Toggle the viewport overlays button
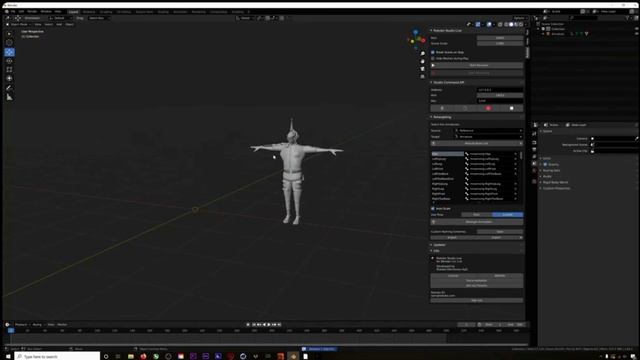640x360 pixels. 489,24
